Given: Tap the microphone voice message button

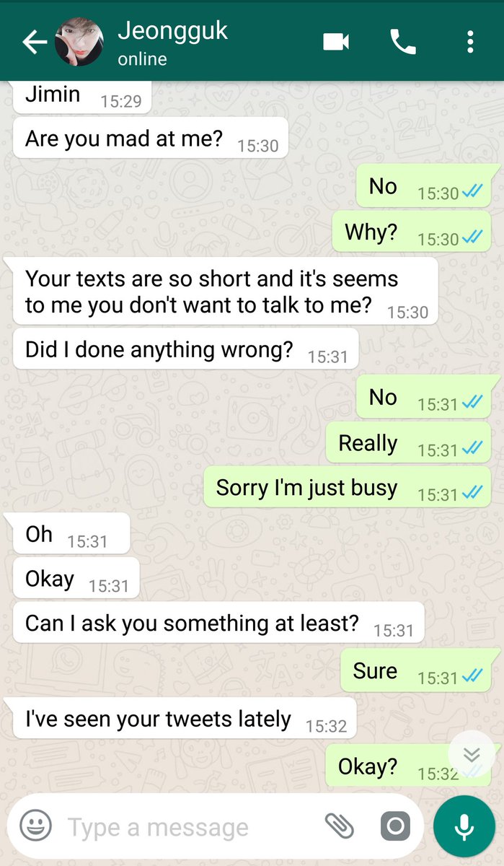Looking at the screenshot, I should coord(464,826).
